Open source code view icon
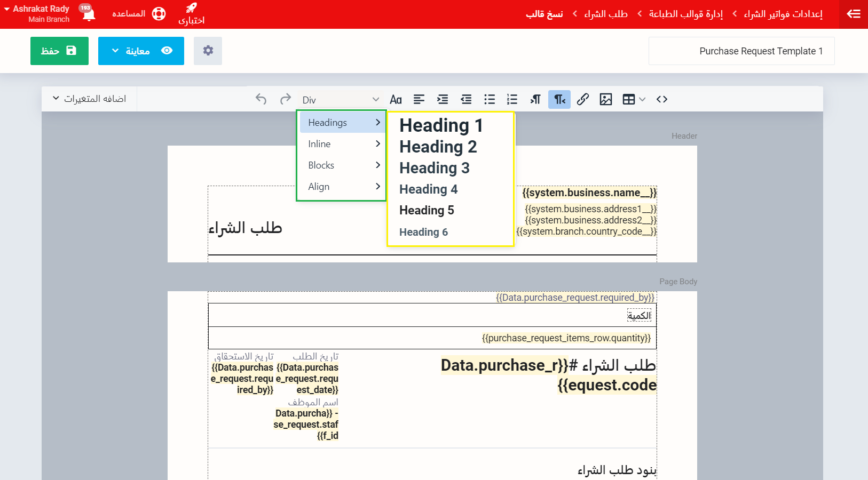 tap(662, 99)
